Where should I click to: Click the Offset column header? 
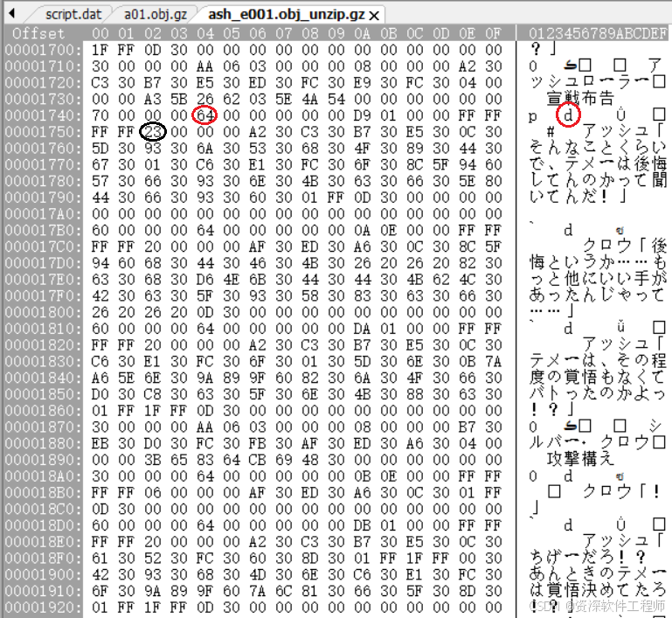pyautogui.click(x=38, y=33)
